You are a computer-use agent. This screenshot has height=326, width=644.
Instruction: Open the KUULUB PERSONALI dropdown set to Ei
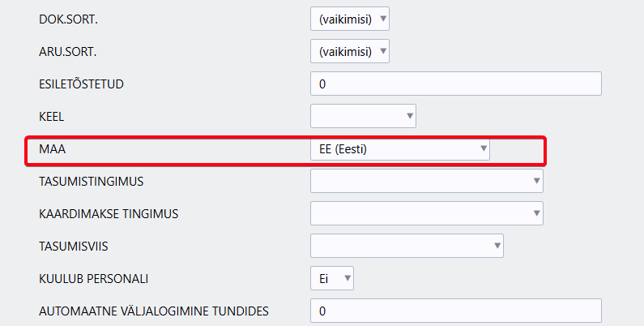coord(332,278)
